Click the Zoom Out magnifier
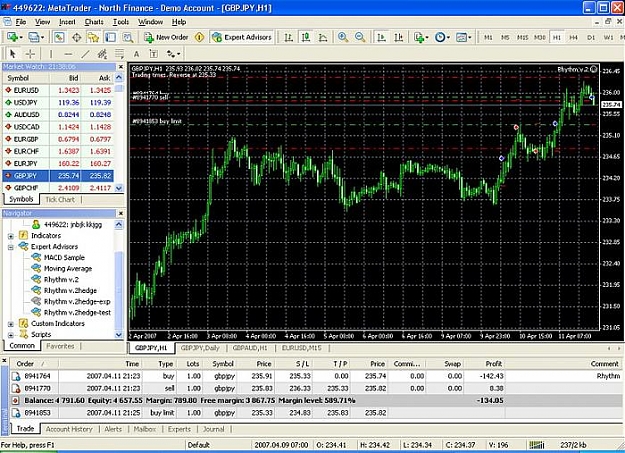The height and width of the screenshot is (453, 625). (x=360, y=37)
